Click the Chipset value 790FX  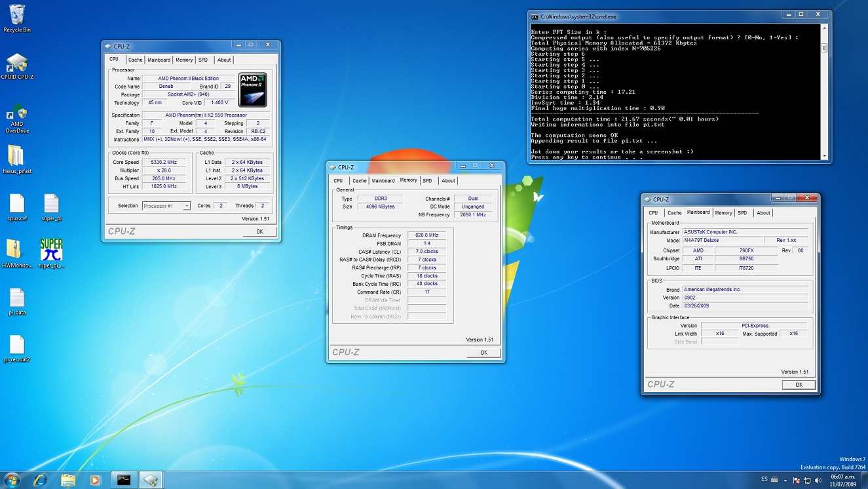click(746, 250)
